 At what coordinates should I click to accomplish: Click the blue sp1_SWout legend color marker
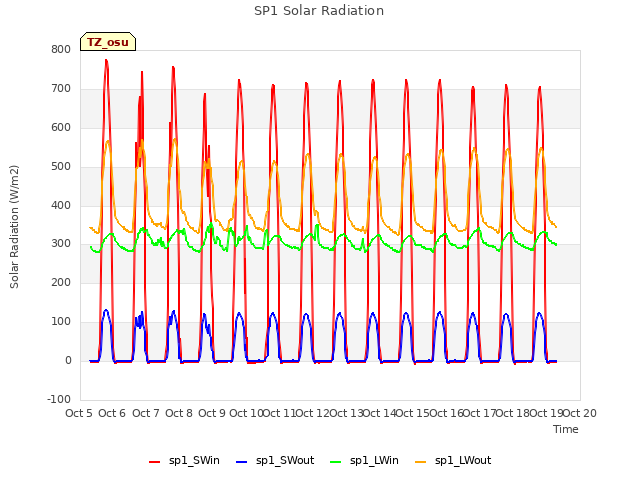242,462
